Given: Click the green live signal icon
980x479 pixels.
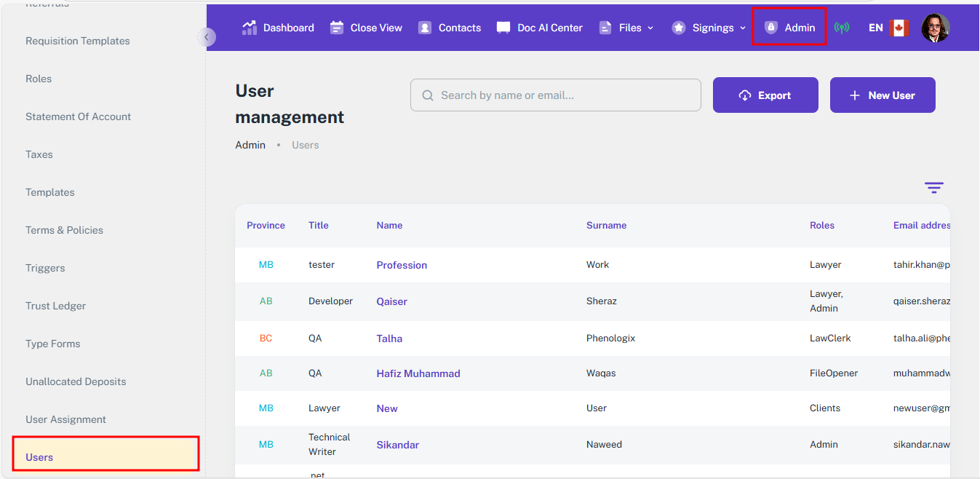Looking at the screenshot, I should click(842, 28).
